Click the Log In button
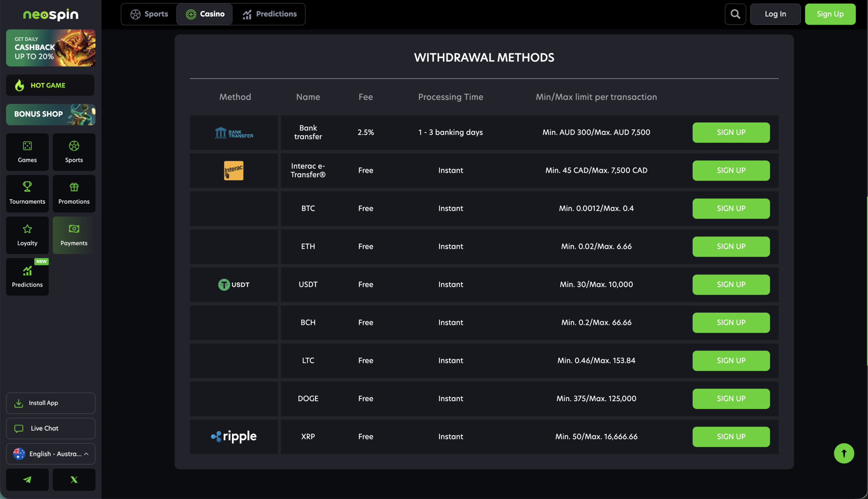The height and width of the screenshot is (499, 868). click(x=775, y=14)
